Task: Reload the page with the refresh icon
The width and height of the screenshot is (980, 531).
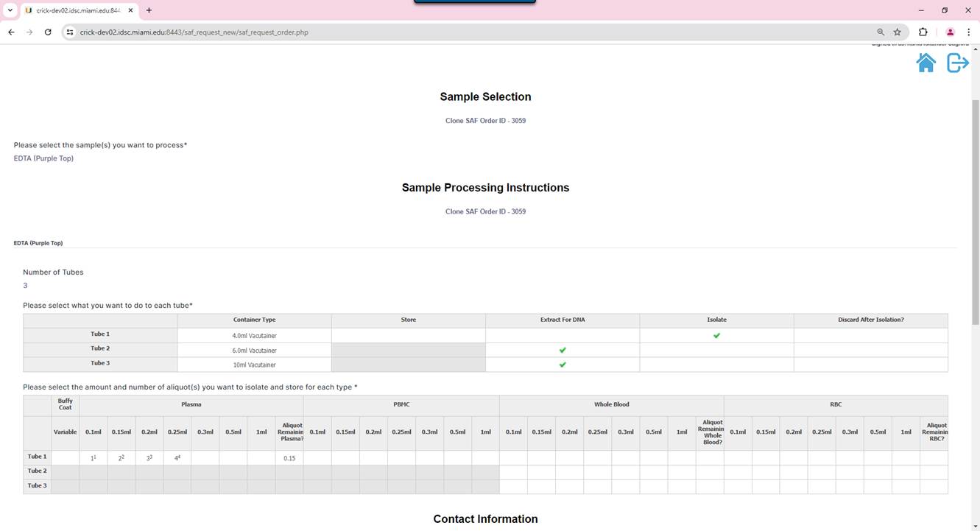Action: coord(48,32)
